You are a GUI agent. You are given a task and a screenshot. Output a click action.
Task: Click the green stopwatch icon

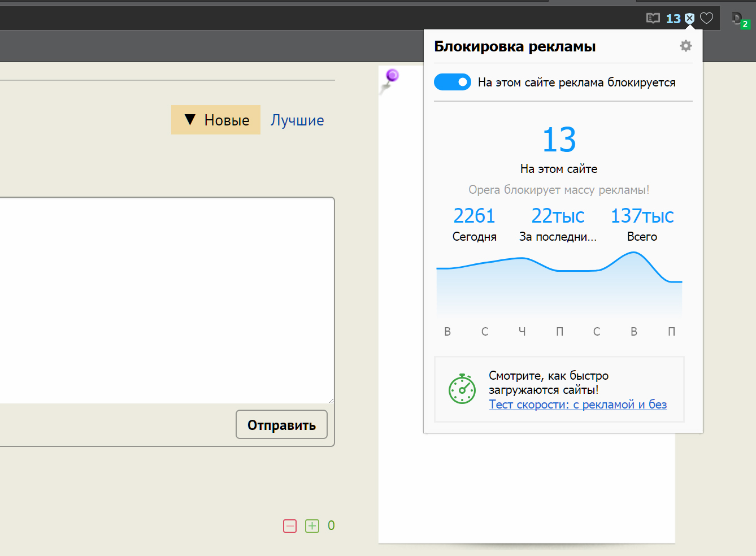tap(462, 389)
